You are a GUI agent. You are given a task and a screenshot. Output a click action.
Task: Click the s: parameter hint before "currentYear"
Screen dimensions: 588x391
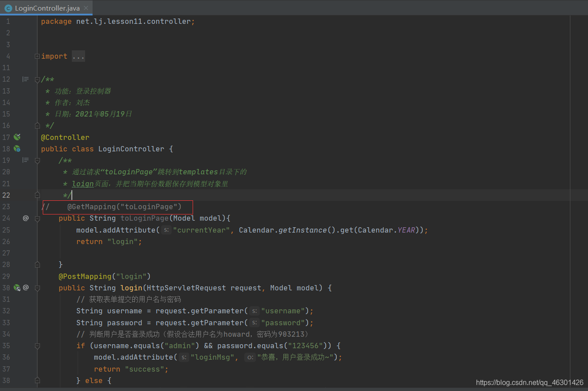click(x=166, y=230)
